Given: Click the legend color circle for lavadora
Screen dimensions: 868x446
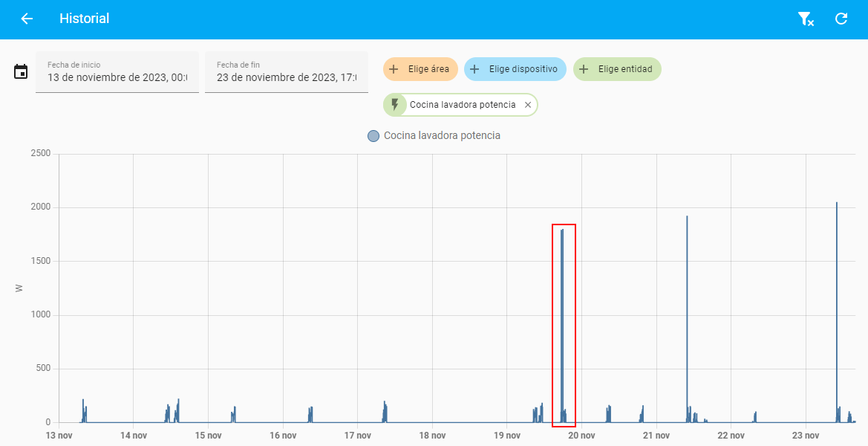Looking at the screenshot, I should click(x=373, y=136).
